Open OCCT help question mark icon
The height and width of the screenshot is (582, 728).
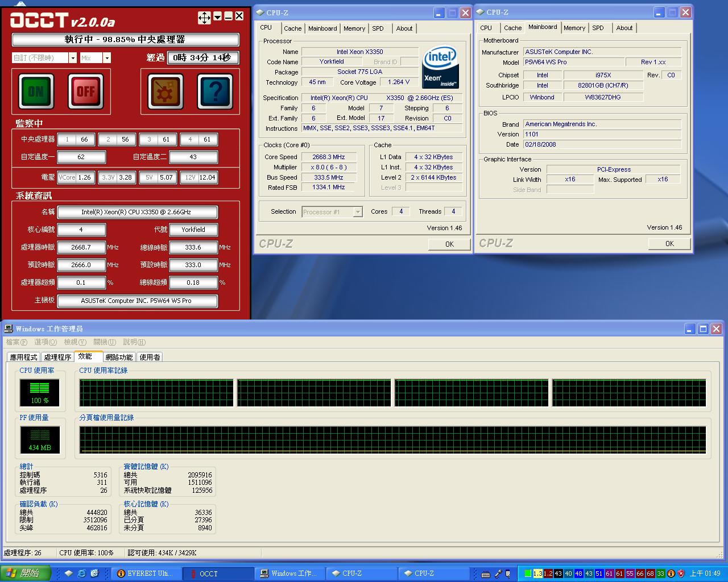tap(214, 91)
